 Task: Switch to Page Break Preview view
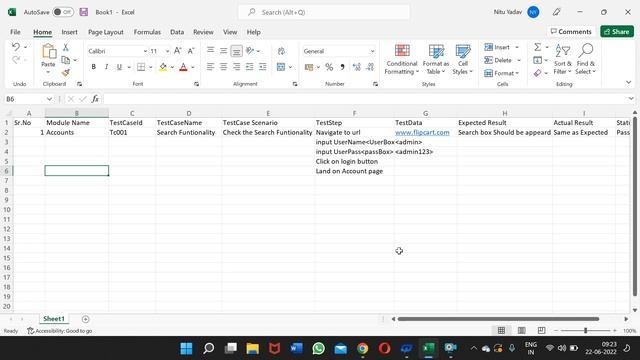point(541,330)
